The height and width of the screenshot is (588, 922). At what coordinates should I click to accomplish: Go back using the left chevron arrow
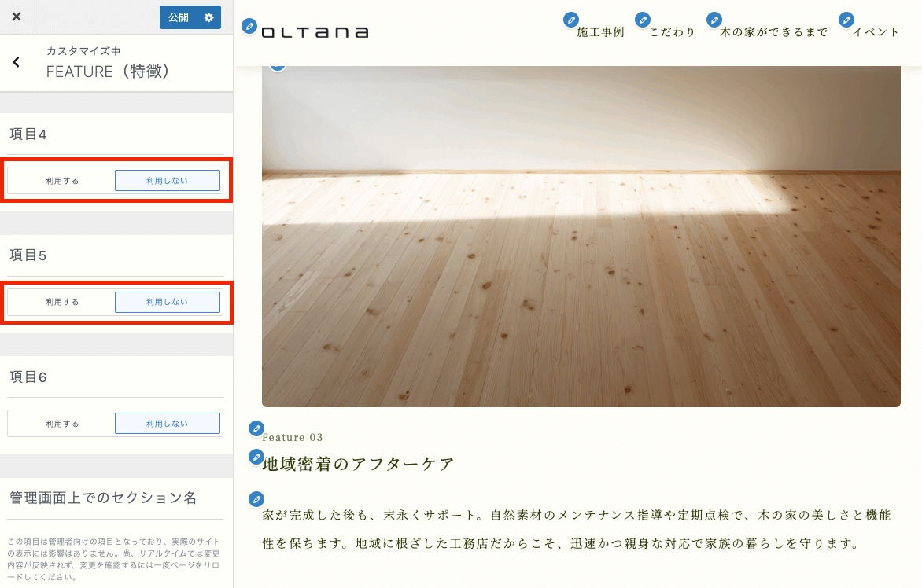coord(17,63)
